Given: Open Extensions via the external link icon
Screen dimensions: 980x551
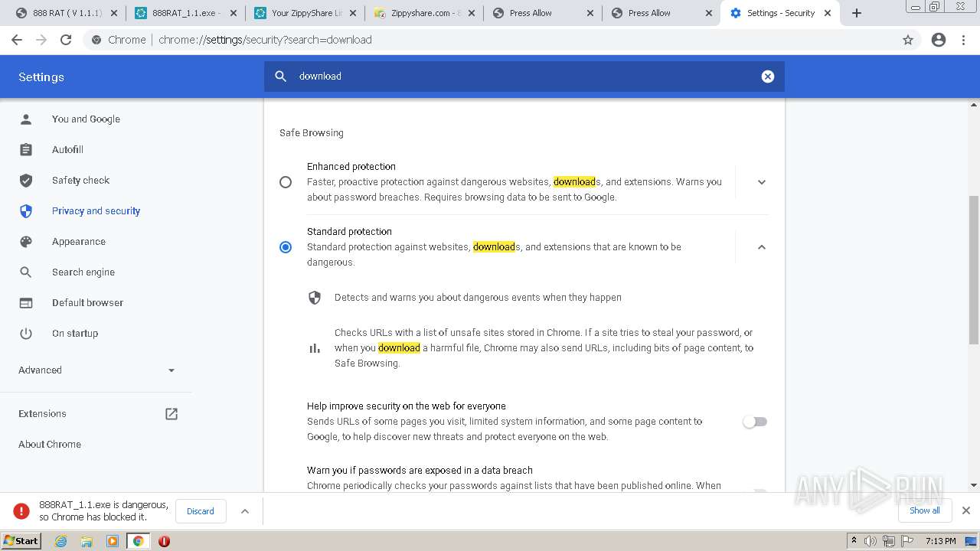Looking at the screenshot, I should coord(171,414).
